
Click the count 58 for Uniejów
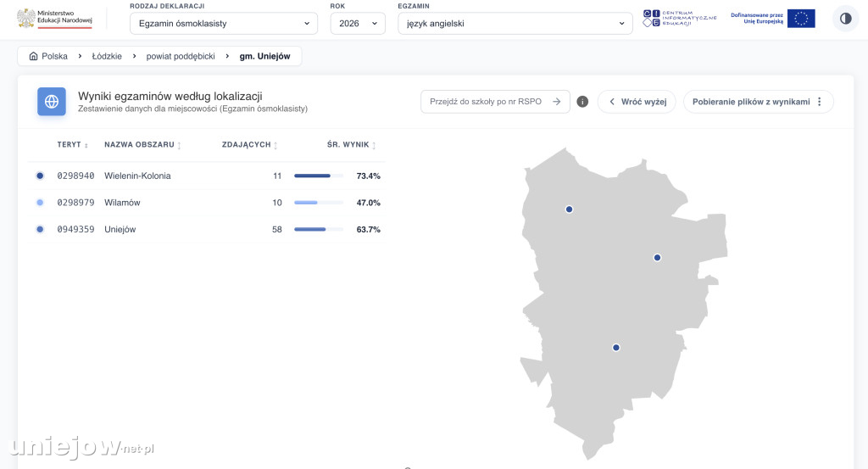(x=277, y=229)
